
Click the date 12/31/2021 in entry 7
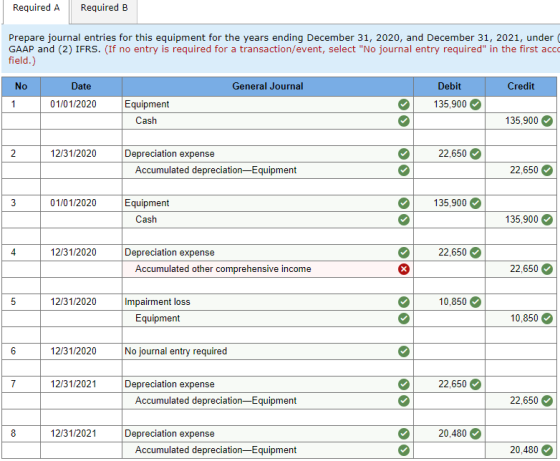(73, 384)
